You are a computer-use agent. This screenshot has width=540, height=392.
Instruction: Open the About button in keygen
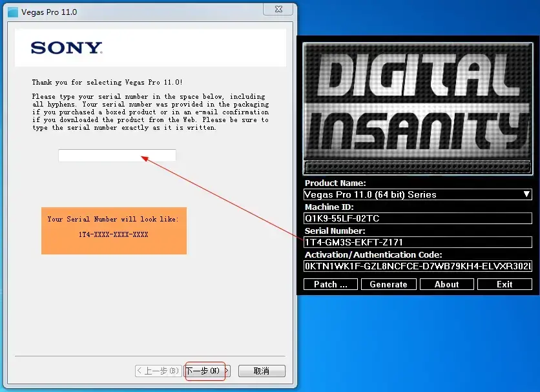pyautogui.click(x=447, y=284)
